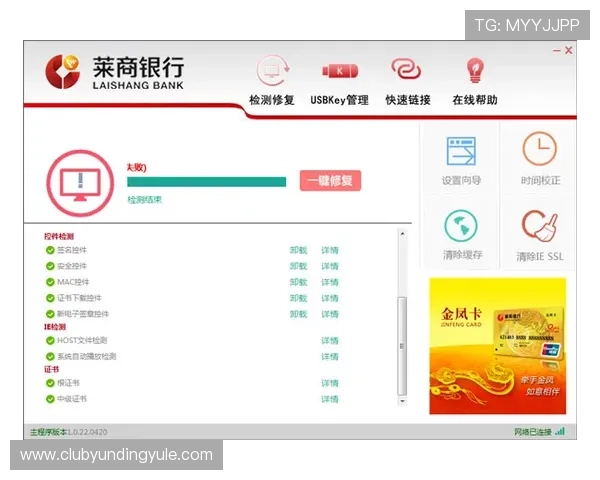
Task: Open 详情 for 中级证书
Action: (x=330, y=399)
